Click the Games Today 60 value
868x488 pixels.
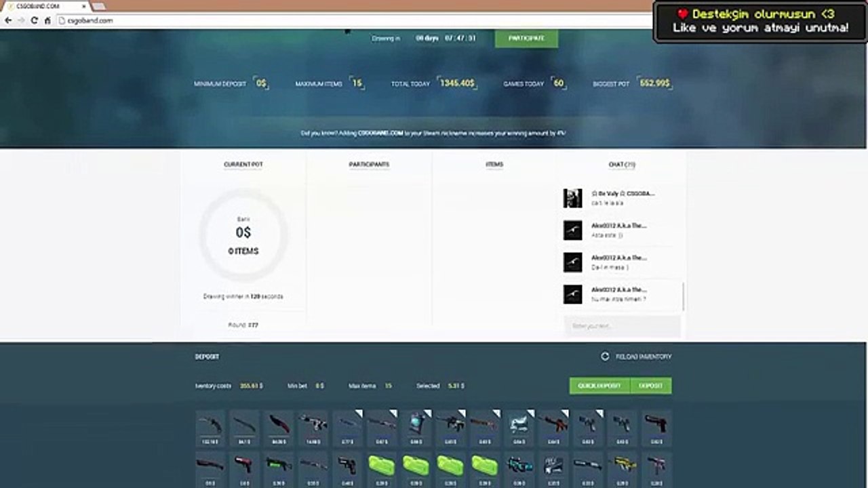pos(559,83)
